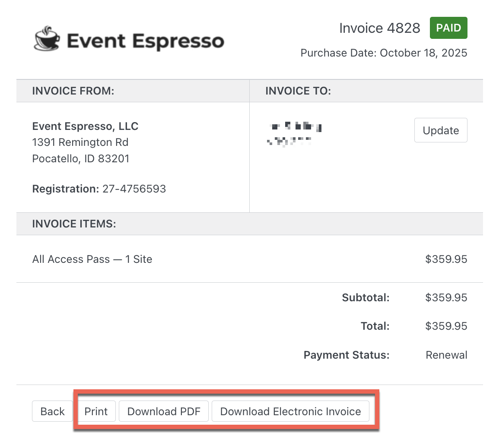Click Download Electronic Invoice button
496x448 pixels.
tap(290, 411)
